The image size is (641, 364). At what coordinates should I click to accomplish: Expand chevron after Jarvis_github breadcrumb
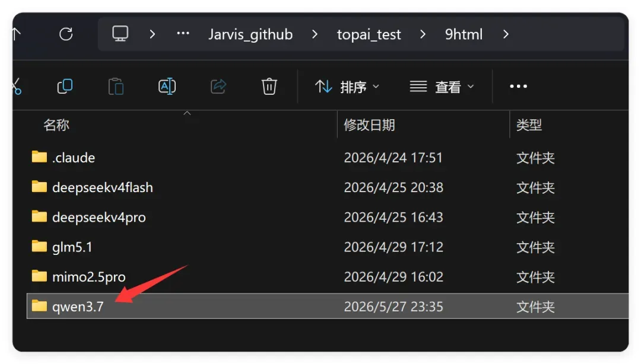coord(315,34)
